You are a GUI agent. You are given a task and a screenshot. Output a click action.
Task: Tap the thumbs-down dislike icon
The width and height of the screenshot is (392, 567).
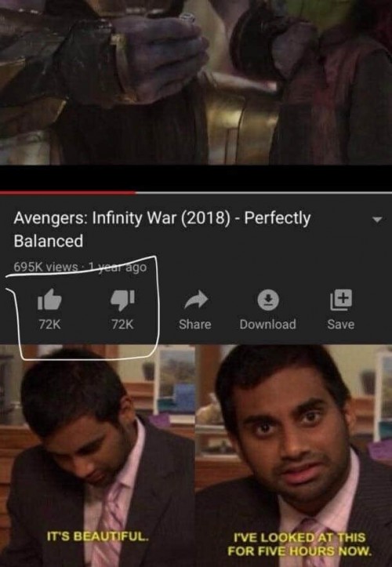coord(122,300)
